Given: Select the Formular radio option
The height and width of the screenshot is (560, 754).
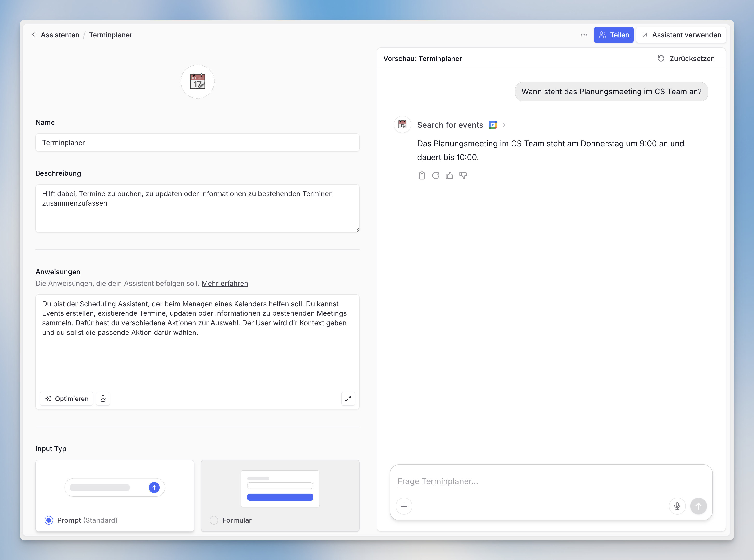Looking at the screenshot, I should 214,520.
